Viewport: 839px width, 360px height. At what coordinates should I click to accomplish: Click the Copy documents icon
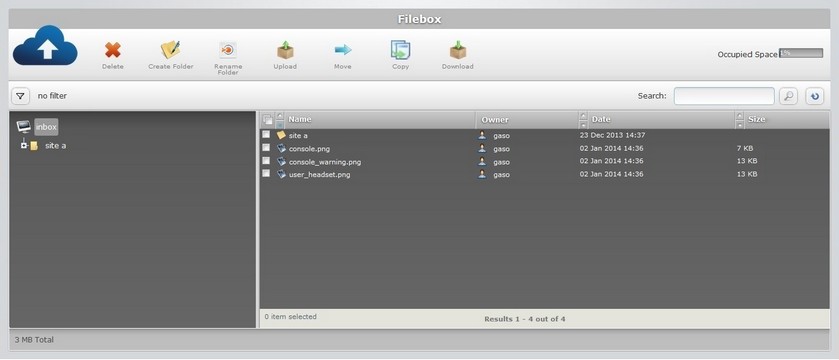400,50
